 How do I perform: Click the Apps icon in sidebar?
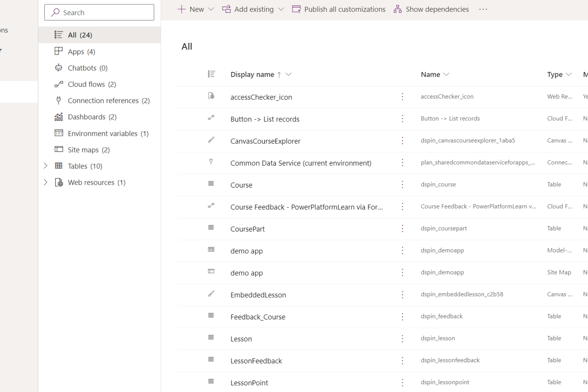pos(59,51)
